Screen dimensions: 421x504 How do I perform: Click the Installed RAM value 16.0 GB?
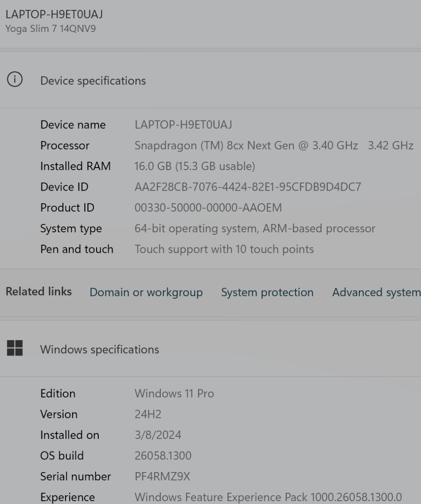[x=194, y=166]
